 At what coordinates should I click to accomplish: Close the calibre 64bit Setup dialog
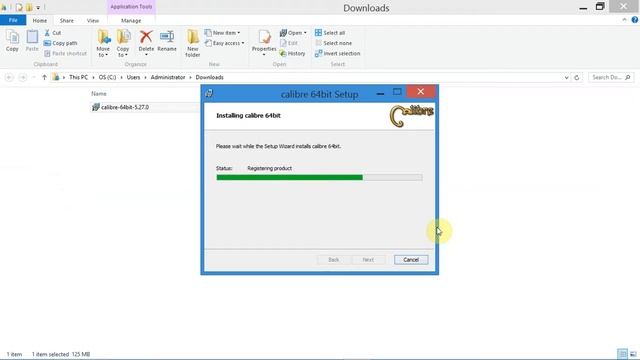coord(420,92)
